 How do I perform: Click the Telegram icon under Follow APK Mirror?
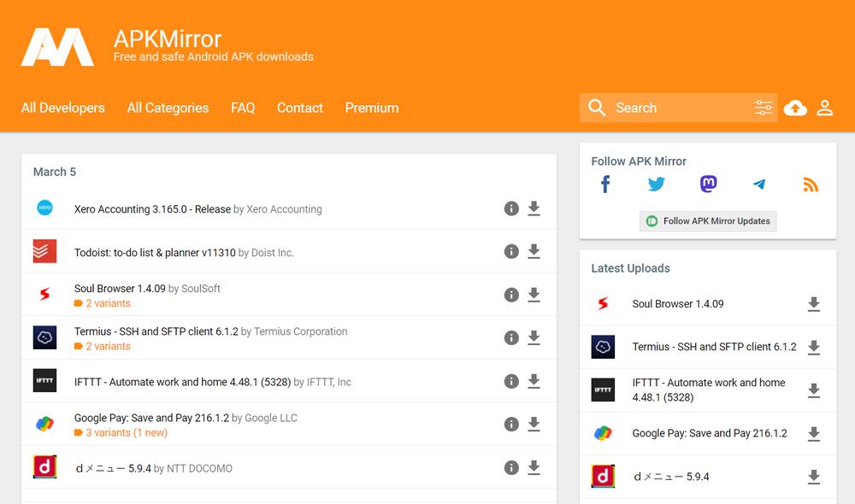tap(759, 184)
